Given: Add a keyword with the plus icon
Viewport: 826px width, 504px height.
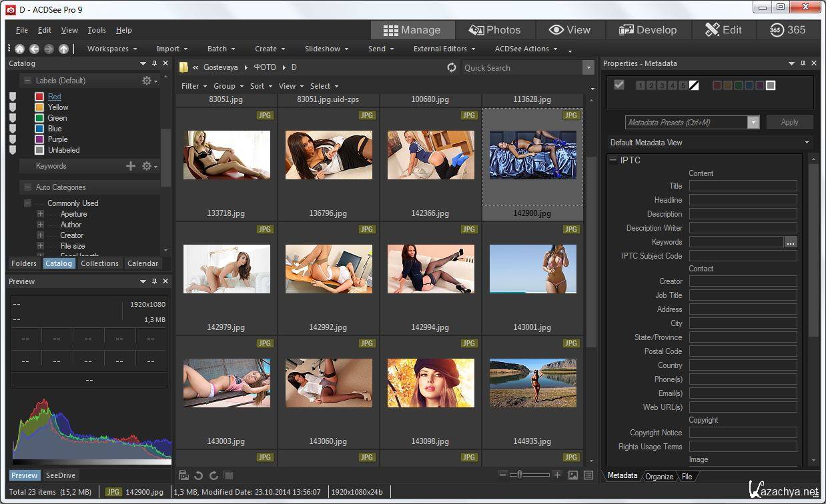Looking at the screenshot, I should [131, 166].
